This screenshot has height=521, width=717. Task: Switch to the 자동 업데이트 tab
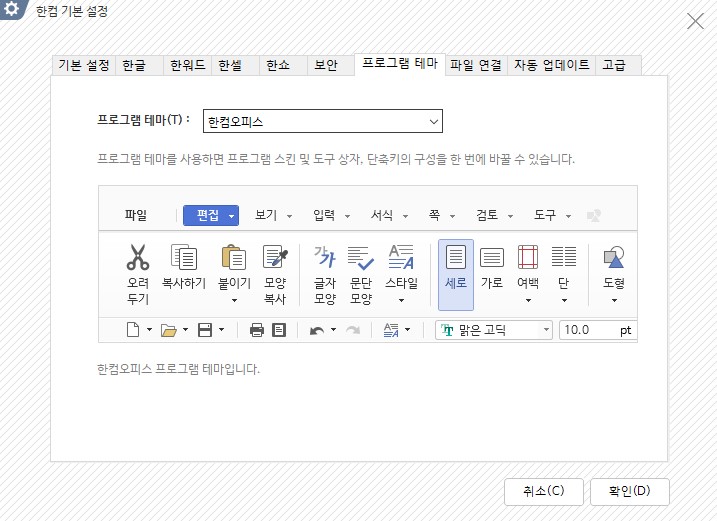coord(551,65)
